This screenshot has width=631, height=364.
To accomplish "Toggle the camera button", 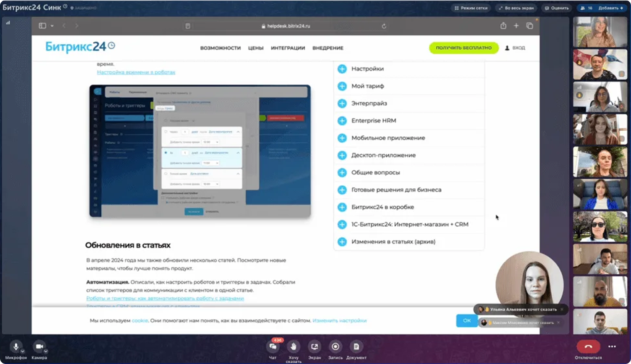I will pyautogui.click(x=39, y=347).
